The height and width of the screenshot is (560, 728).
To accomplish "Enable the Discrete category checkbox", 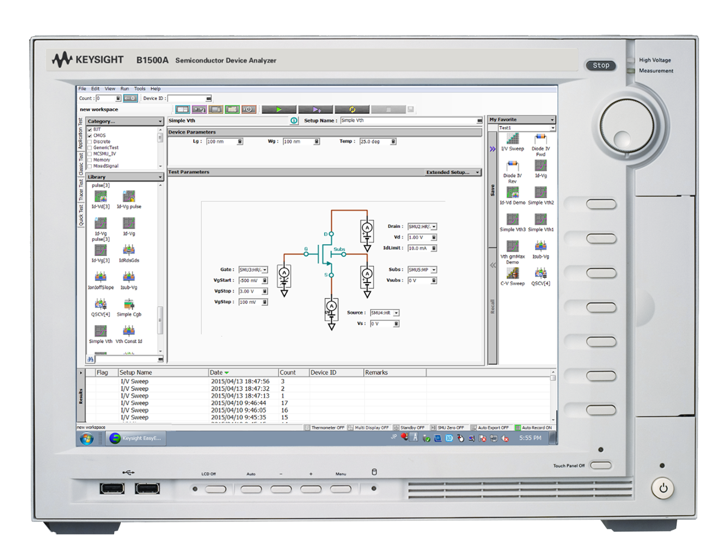I will (x=90, y=142).
